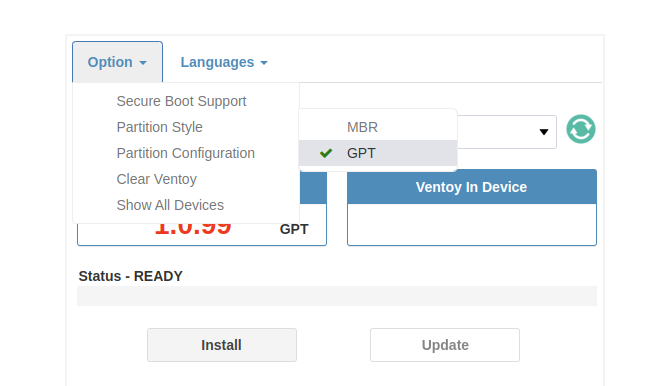The height and width of the screenshot is (386, 652).
Task: Click the status progress bar
Action: click(337, 296)
